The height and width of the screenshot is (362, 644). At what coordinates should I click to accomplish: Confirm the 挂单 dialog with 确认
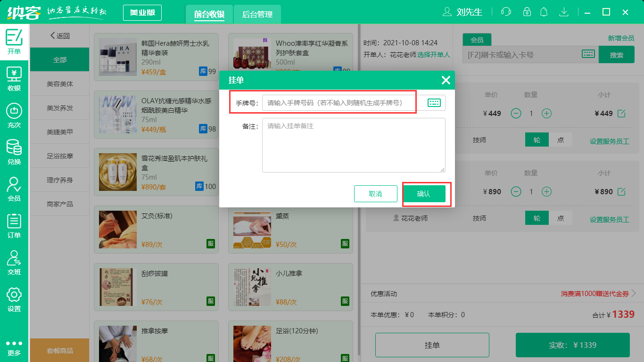pyautogui.click(x=426, y=194)
